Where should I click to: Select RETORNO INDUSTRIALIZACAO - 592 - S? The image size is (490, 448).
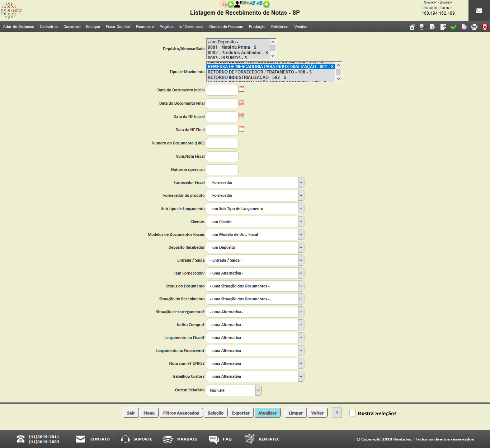(271, 77)
